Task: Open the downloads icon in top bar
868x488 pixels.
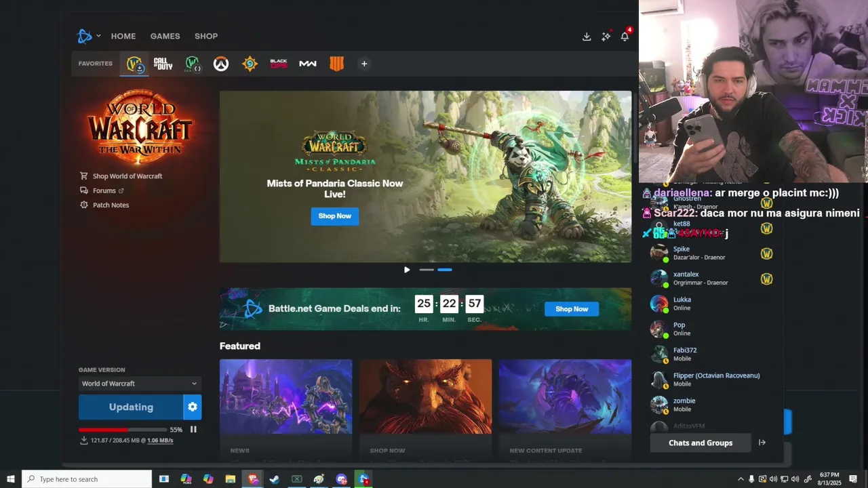Action: point(587,37)
